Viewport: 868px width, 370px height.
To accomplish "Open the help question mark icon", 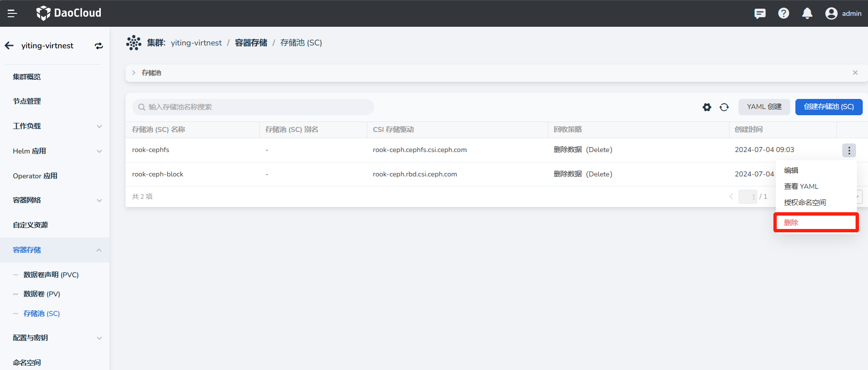I will point(783,13).
